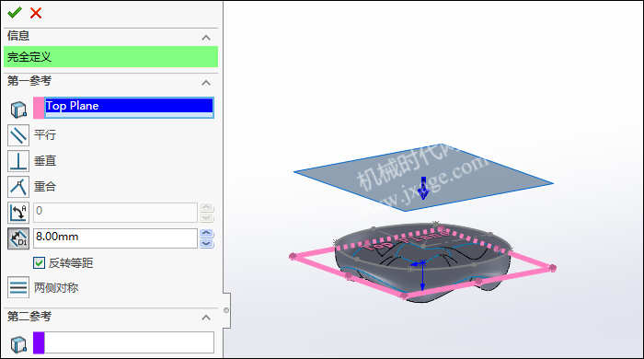The height and width of the screenshot is (359, 644).
Task: Click the empty second reference selection box
Action: coord(123,342)
